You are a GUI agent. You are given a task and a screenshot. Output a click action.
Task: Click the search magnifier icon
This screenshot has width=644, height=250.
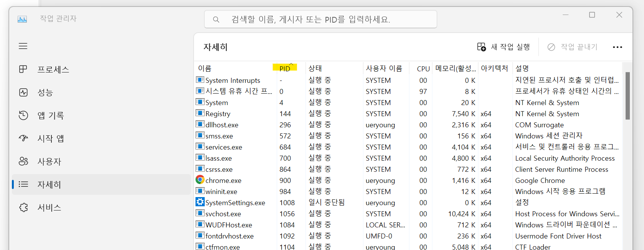[216, 19]
